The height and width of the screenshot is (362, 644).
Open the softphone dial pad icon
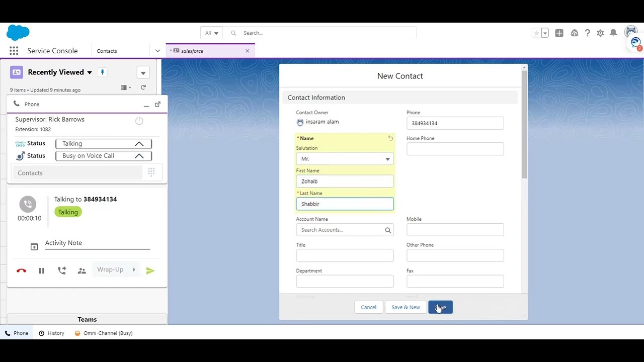[x=151, y=173]
